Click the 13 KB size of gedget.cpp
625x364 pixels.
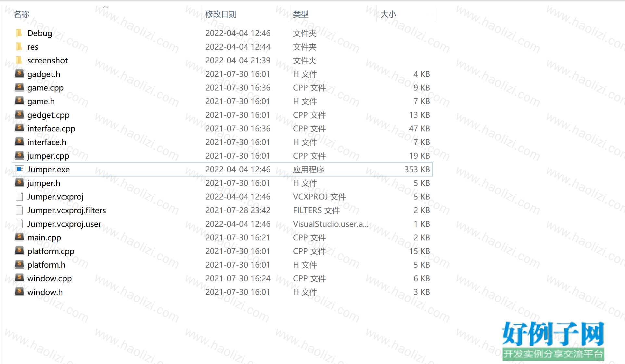[419, 115]
